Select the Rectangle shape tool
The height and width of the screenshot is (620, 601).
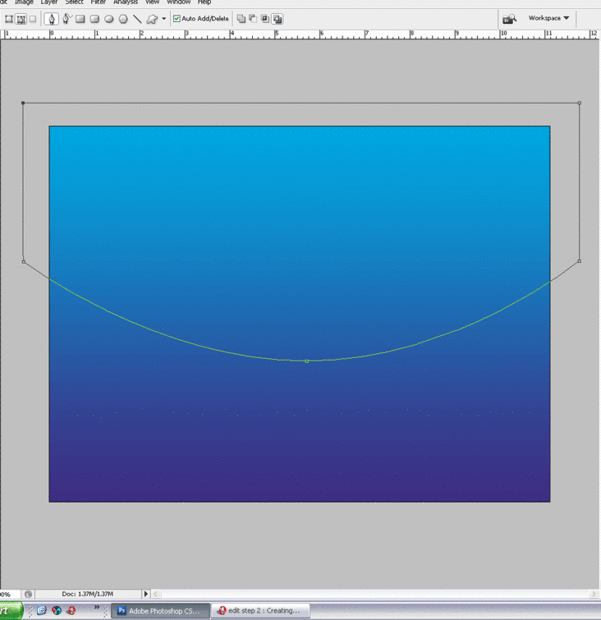(80, 19)
